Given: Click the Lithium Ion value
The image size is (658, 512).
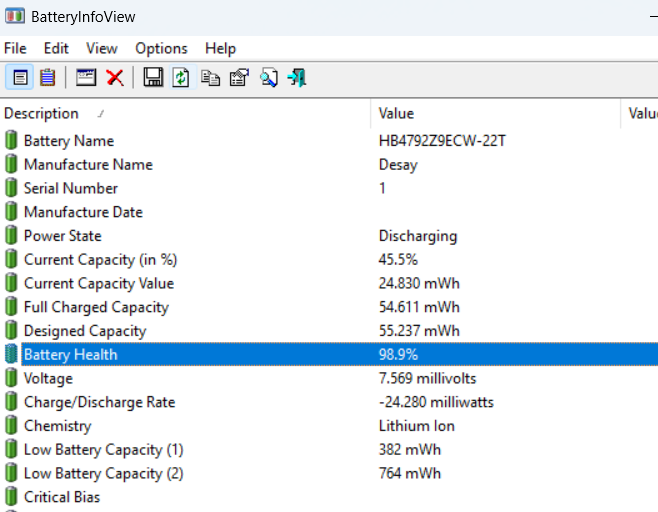Looking at the screenshot, I should [417, 426].
